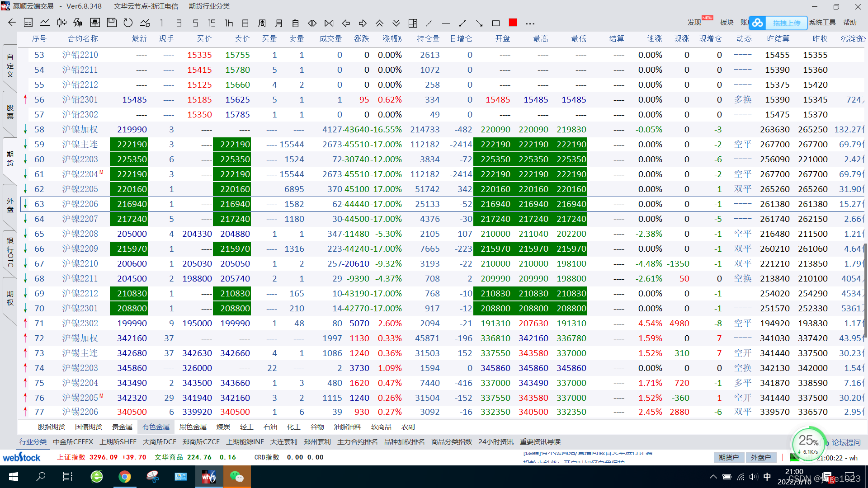Go back with the left arrow icon

pyautogui.click(x=12, y=23)
